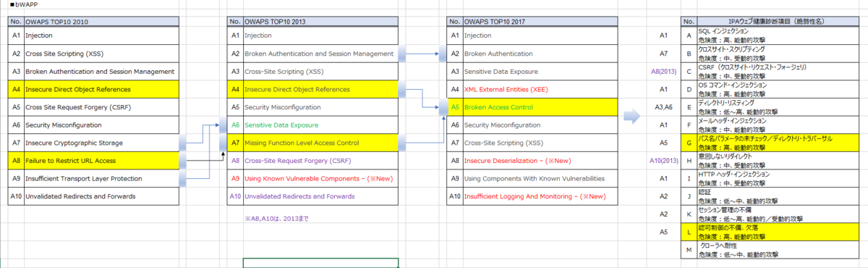Select Injection in the 2013 table
This screenshot has height=268, width=868.
[320, 35]
